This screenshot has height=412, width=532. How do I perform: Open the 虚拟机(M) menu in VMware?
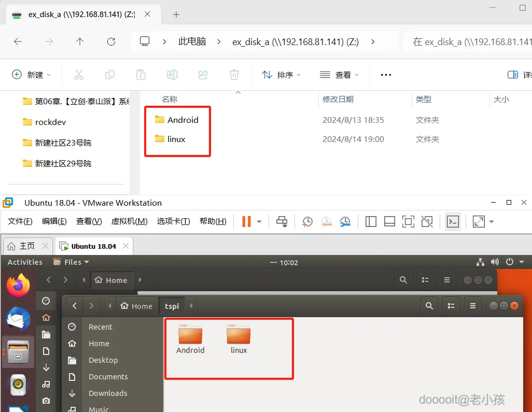[129, 221]
